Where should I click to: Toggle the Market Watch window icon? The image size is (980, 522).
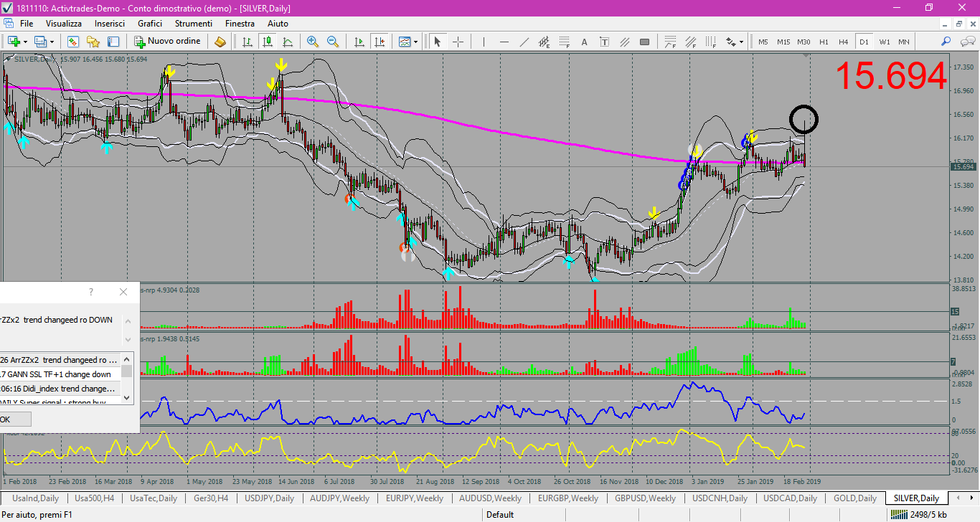click(x=72, y=42)
